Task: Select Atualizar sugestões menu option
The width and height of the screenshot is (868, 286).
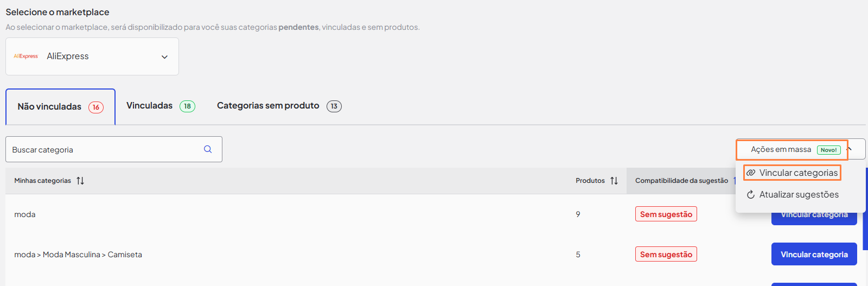Action: [799, 194]
